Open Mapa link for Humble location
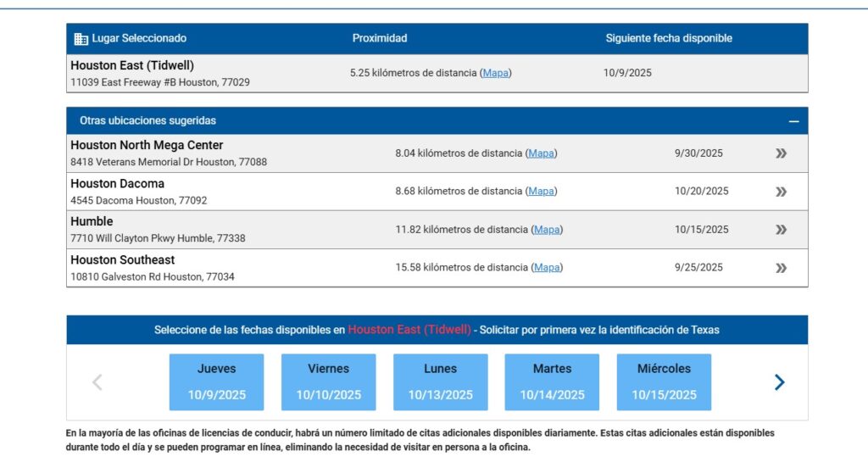 [547, 230]
